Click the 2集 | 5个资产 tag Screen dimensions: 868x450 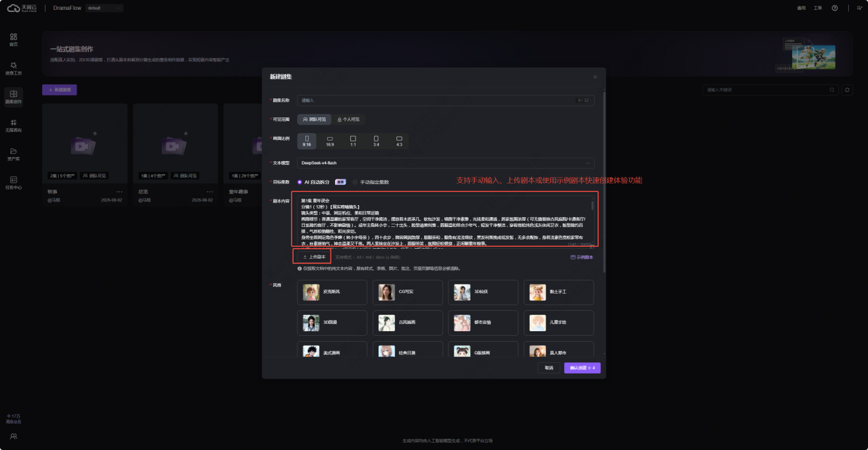(x=63, y=176)
